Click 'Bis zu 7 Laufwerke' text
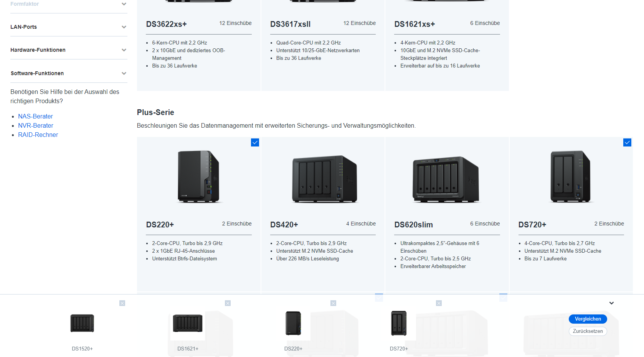 coord(546,258)
